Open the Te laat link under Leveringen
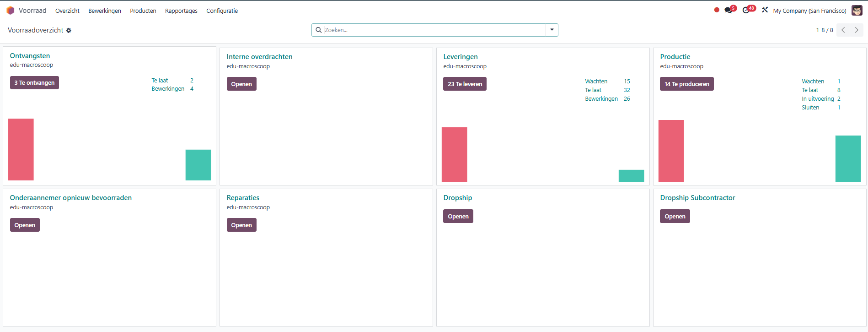 point(593,90)
